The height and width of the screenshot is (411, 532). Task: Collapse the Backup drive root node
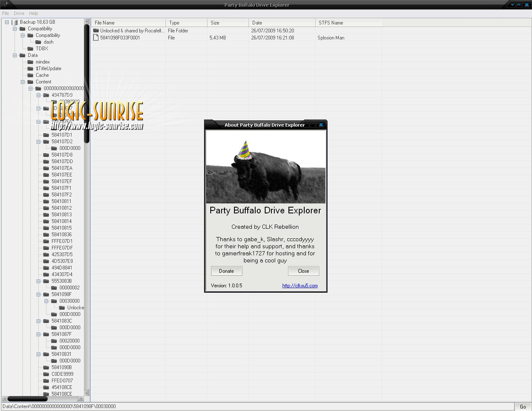coord(7,22)
